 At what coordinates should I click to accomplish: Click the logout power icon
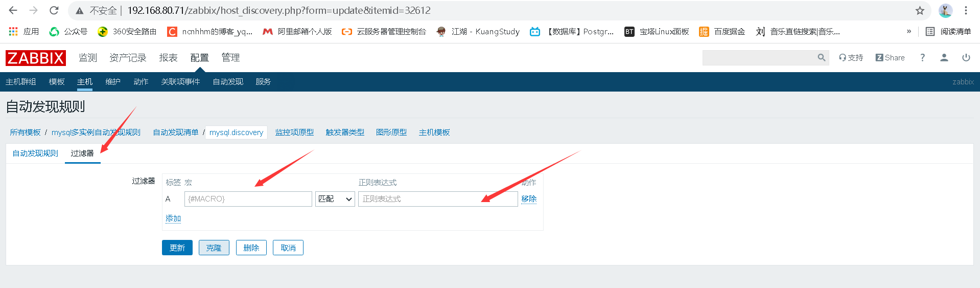coord(966,58)
